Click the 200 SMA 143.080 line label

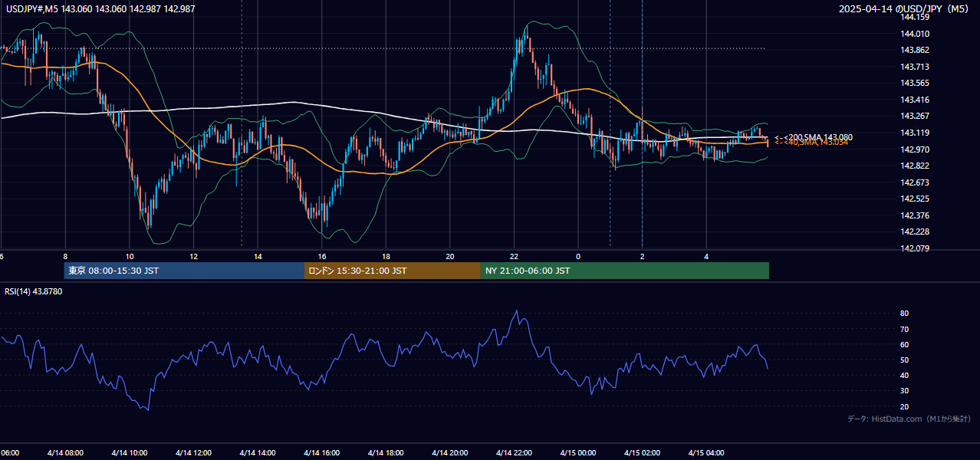pos(813,137)
